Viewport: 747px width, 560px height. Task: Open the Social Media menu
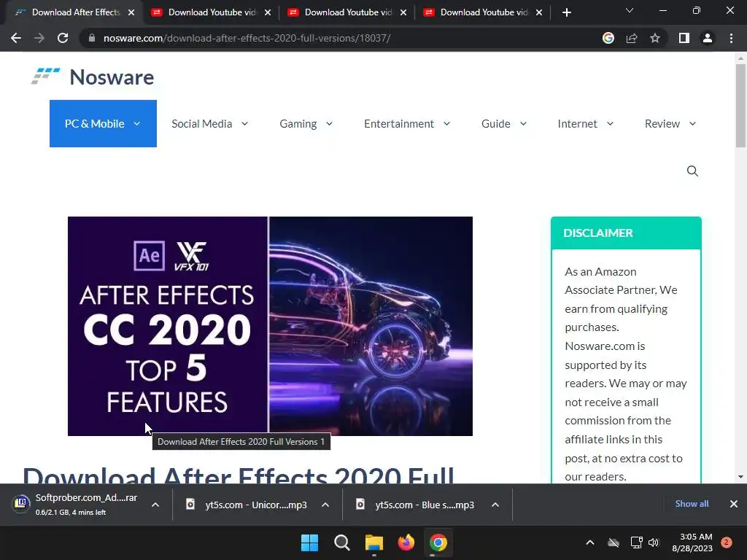209,124
